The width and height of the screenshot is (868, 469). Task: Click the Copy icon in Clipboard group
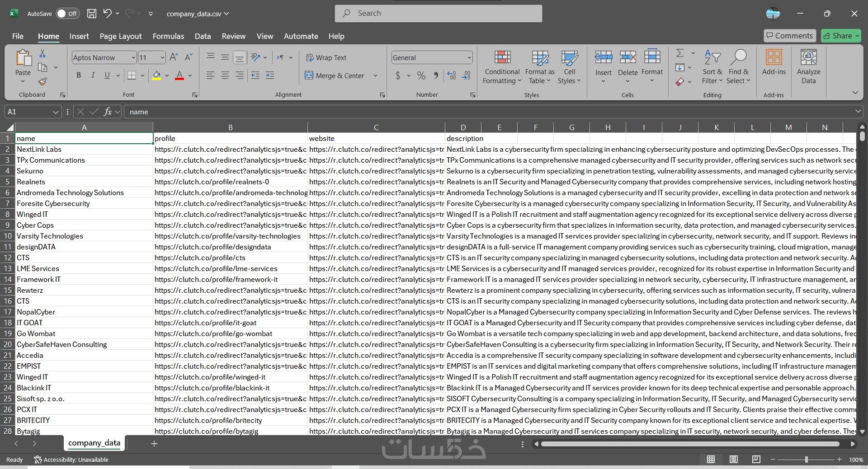coord(42,68)
